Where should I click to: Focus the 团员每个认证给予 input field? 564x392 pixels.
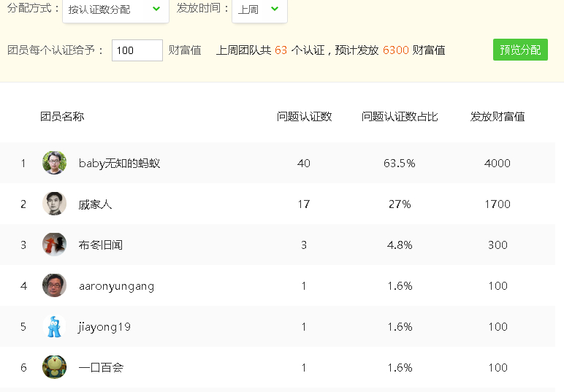[x=137, y=50]
